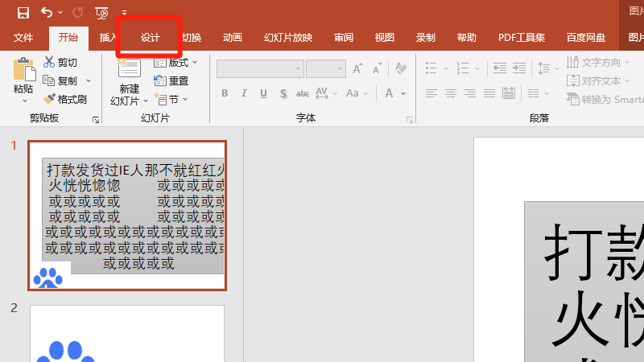The image size is (644, 362).
Task: Click the Reset (重置) slide icon
Action: tap(171, 80)
